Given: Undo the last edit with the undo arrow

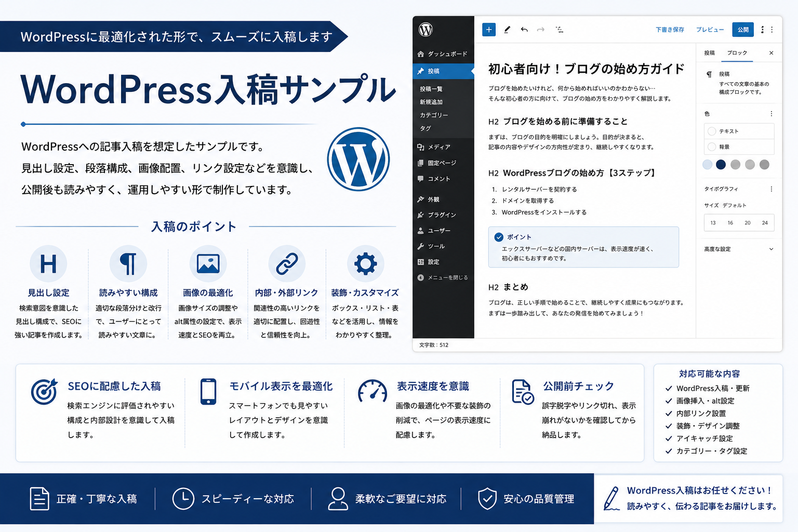Looking at the screenshot, I should coord(524,30).
